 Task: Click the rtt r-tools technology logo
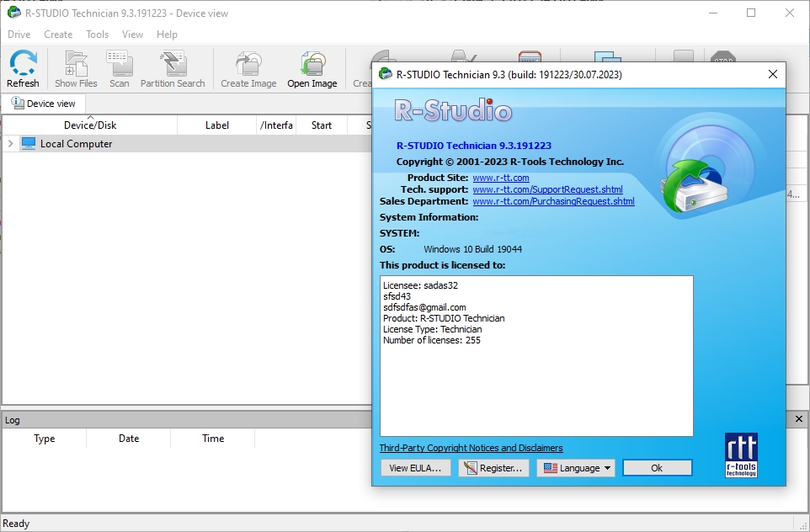(x=741, y=455)
